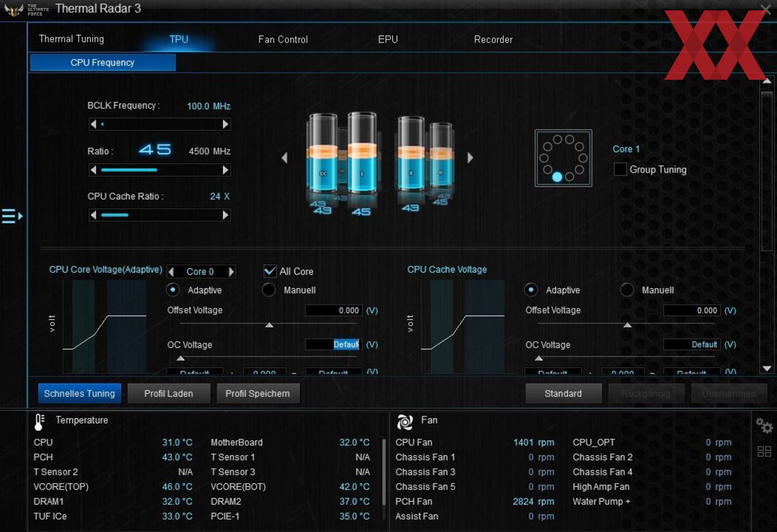Viewport: 777px width, 532px height.
Task: Click the CPU Core Offset Voltage field
Action: point(333,310)
